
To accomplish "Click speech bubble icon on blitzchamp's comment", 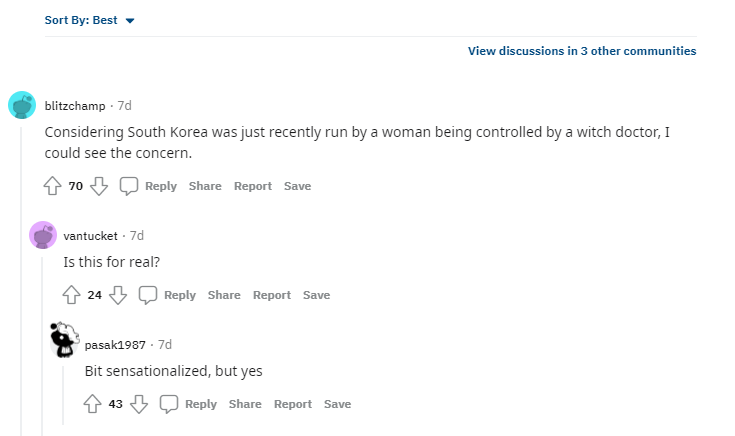I will (x=129, y=186).
